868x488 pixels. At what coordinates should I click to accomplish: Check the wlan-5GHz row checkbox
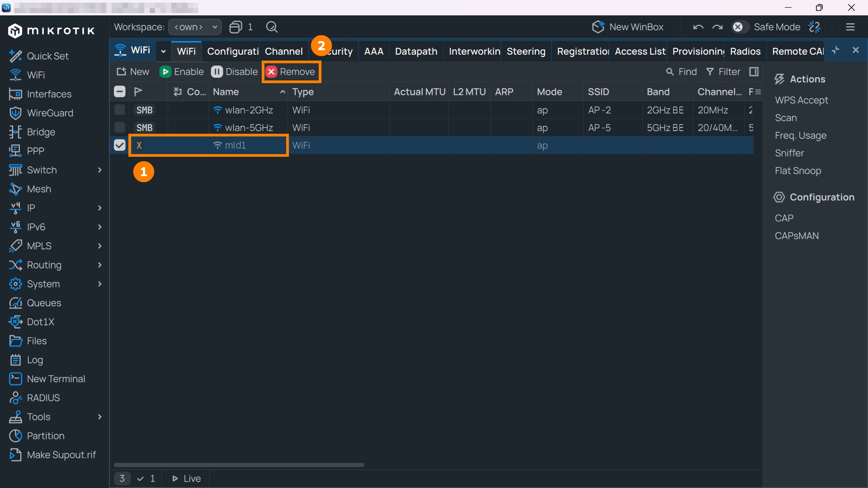pyautogui.click(x=120, y=127)
